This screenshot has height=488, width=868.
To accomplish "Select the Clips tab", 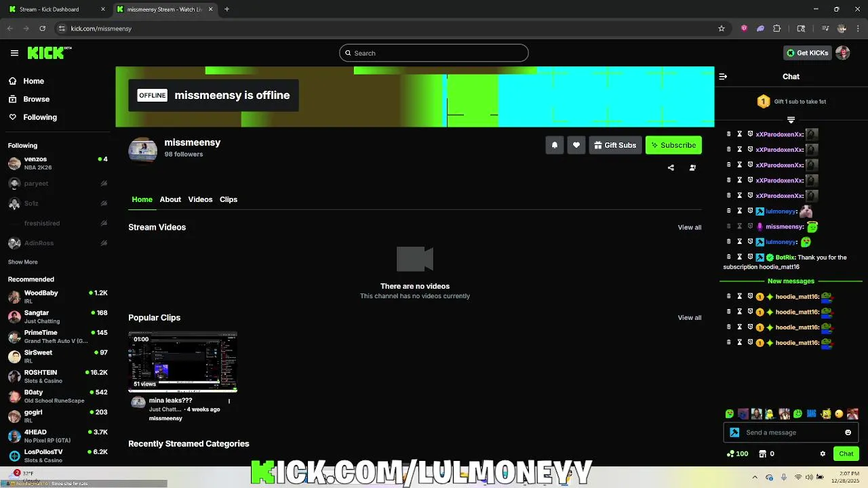I will 229,199.
